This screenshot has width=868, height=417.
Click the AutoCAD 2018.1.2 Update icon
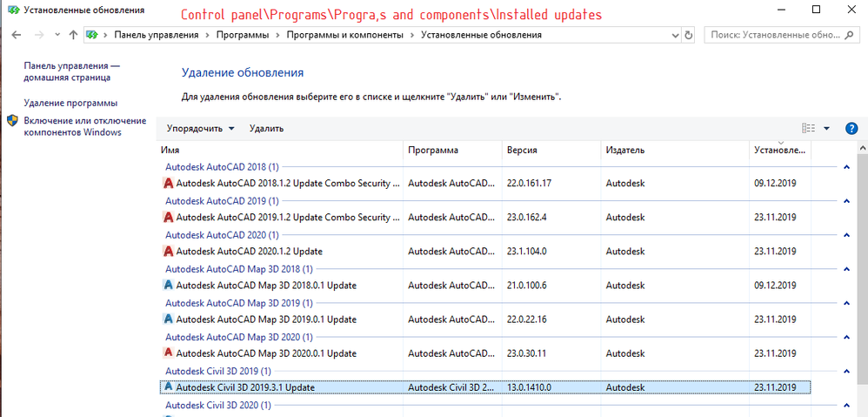(x=168, y=184)
